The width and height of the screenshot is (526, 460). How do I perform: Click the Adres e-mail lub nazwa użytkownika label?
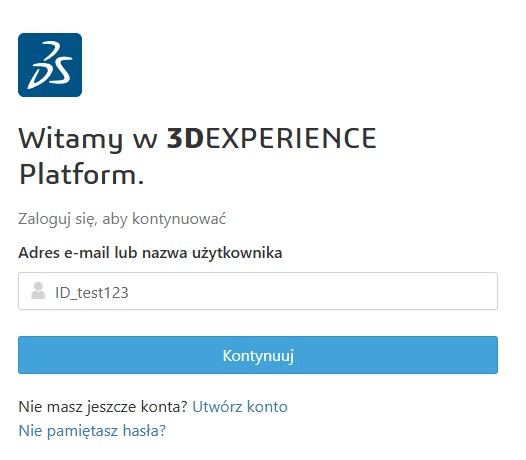coord(150,253)
